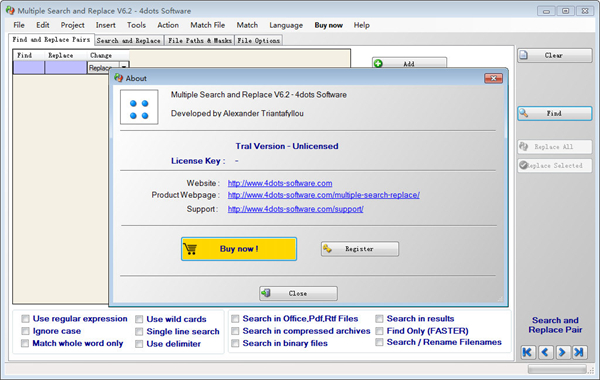Viewport: 600px width, 380px height.
Task: Click the Find button on right panel
Action: (x=554, y=114)
